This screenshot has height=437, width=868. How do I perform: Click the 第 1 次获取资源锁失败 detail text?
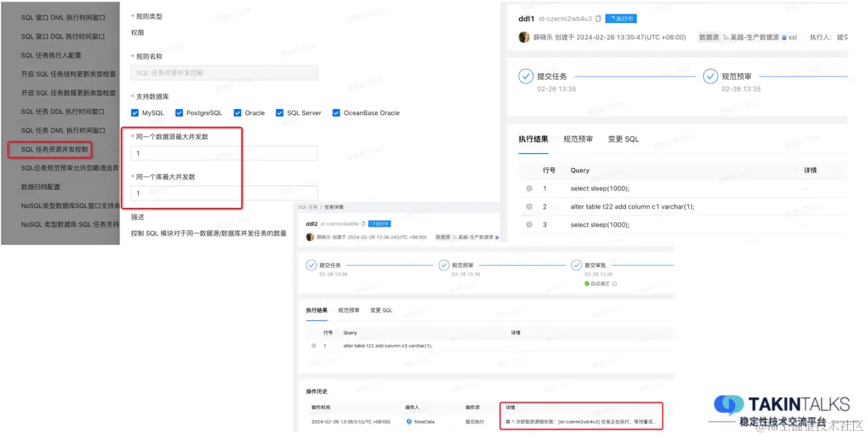(x=581, y=421)
